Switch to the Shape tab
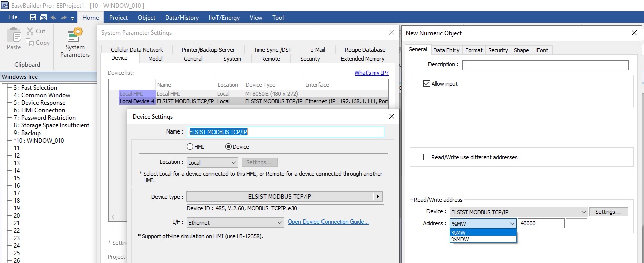644x263 pixels. pyautogui.click(x=521, y=50)
